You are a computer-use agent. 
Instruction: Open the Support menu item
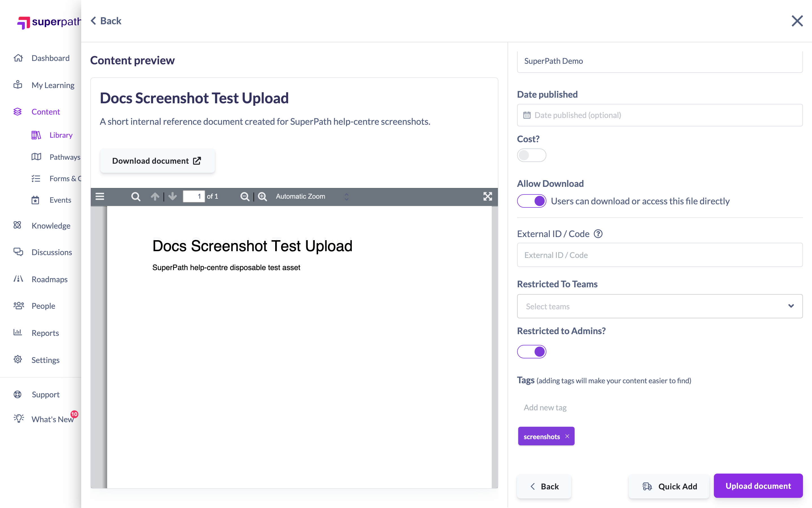[x=46, y=395]
